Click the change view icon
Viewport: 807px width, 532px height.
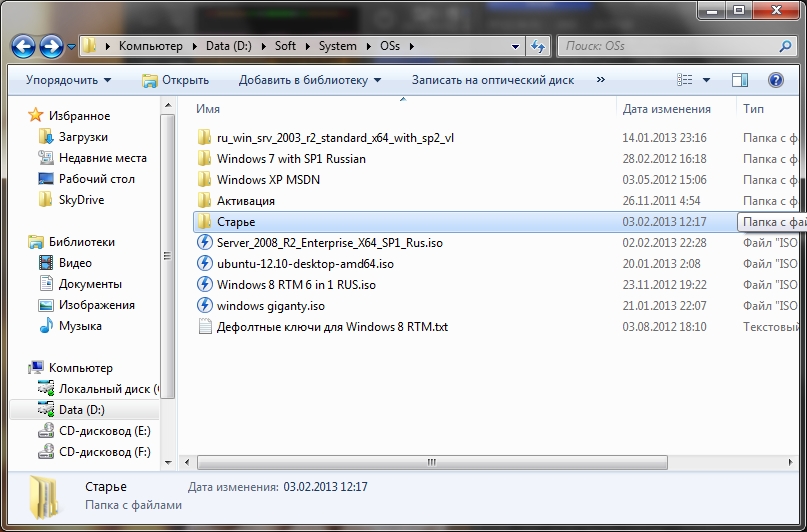(685, 80)
